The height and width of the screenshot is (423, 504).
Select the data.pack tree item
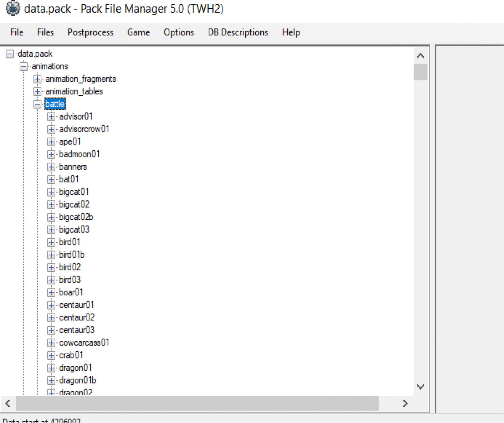click(x=35, y=54)
